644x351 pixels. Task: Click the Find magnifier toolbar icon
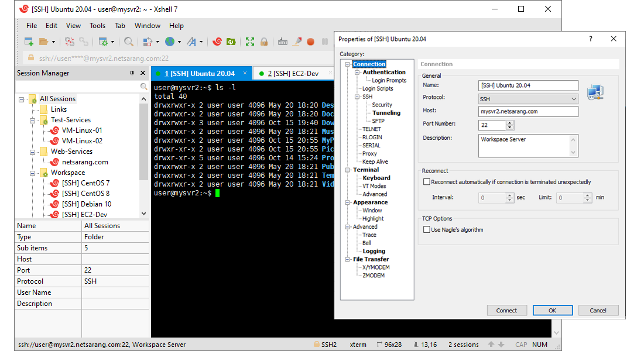point(129,42)
